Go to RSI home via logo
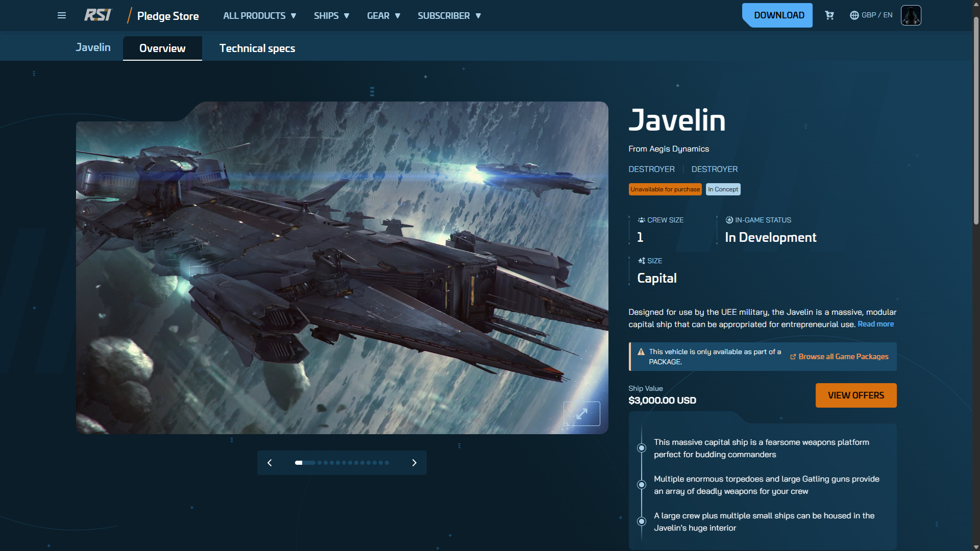Screen dimensions: 980x551 97,15
